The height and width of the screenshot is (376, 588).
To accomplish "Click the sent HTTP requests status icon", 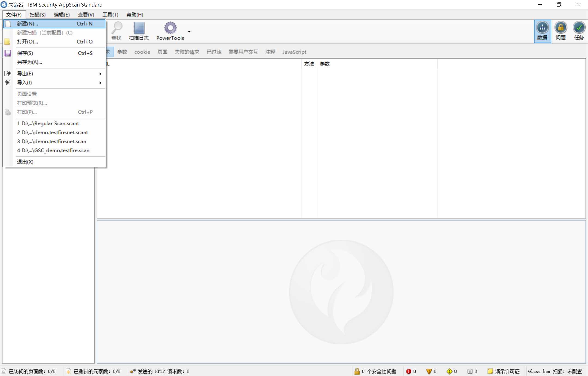I will [x=133, y=371].
